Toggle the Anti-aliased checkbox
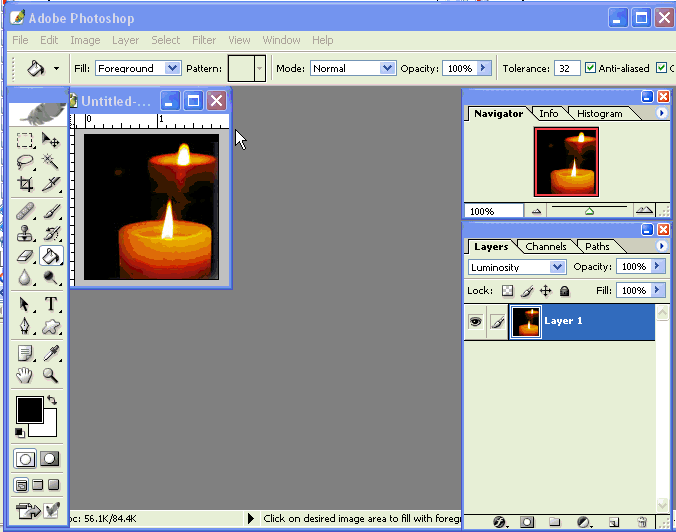This screenshot has width=676, height=532. [591, 68]
